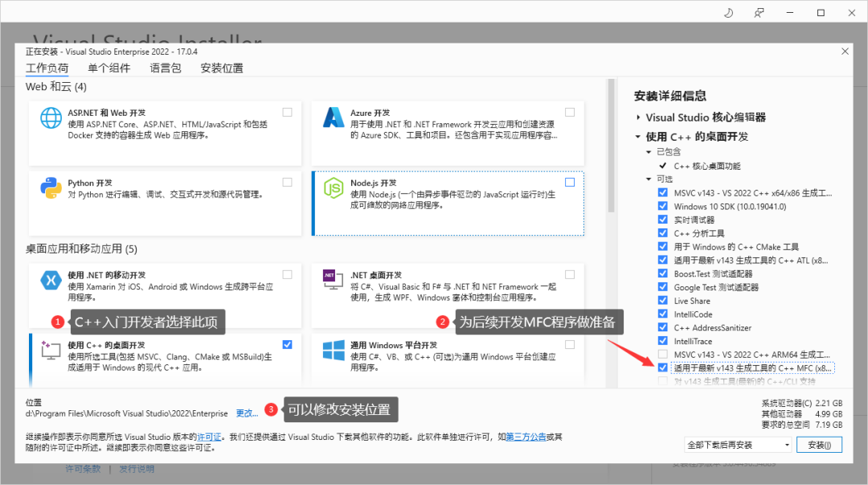Screen dimensions: 868x485
Task: Click the Azure 开发 workload icon
Action: point(332,117)
